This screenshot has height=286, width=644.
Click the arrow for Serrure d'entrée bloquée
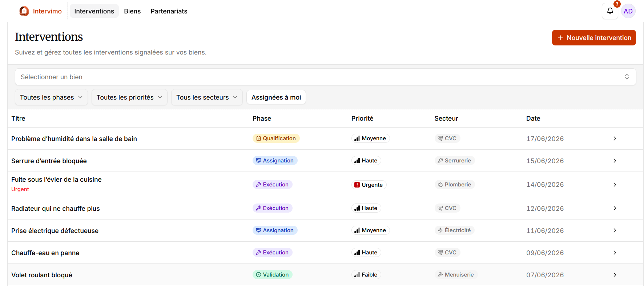pyautogui.click(x=615, y=161)
